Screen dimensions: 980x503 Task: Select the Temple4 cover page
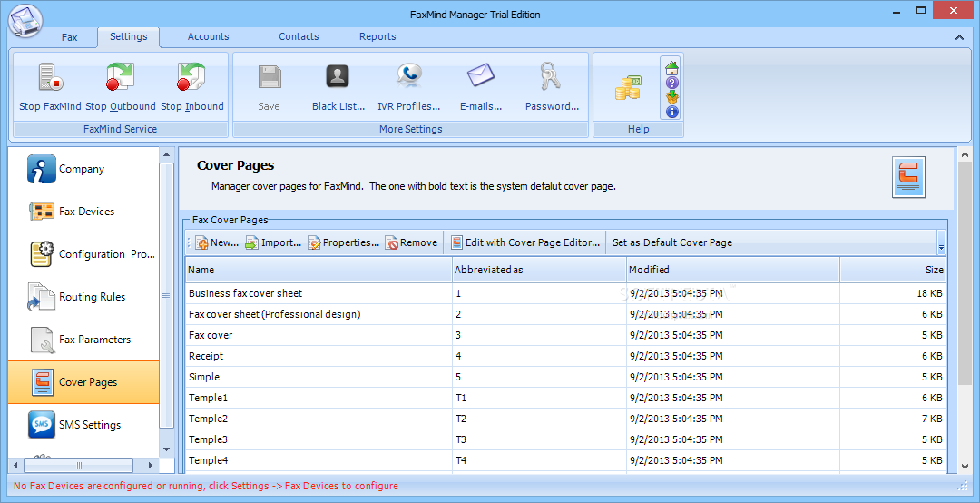(x=566, y=460)
